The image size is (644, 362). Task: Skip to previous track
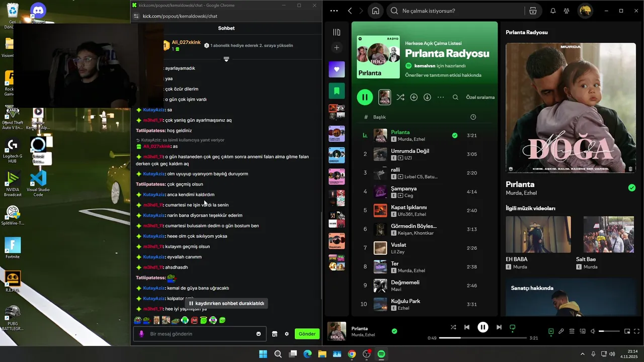467,327
